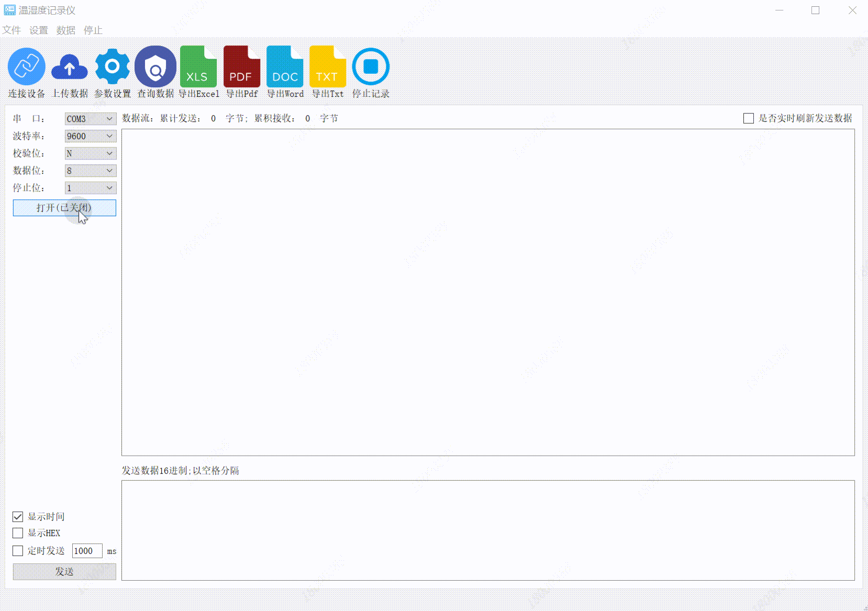Export records as PDF
This screenshot has height=611, width=868.
click(241, 66)
